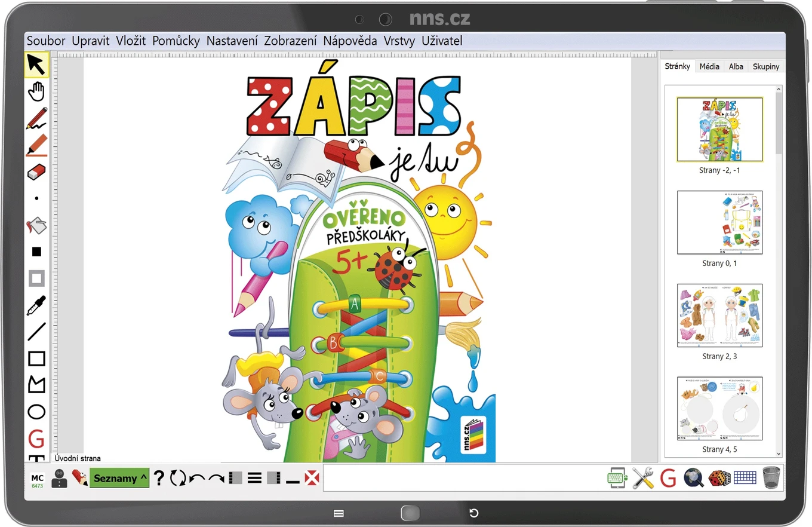
Task: Open the dice tool
Action: [719, 478]
